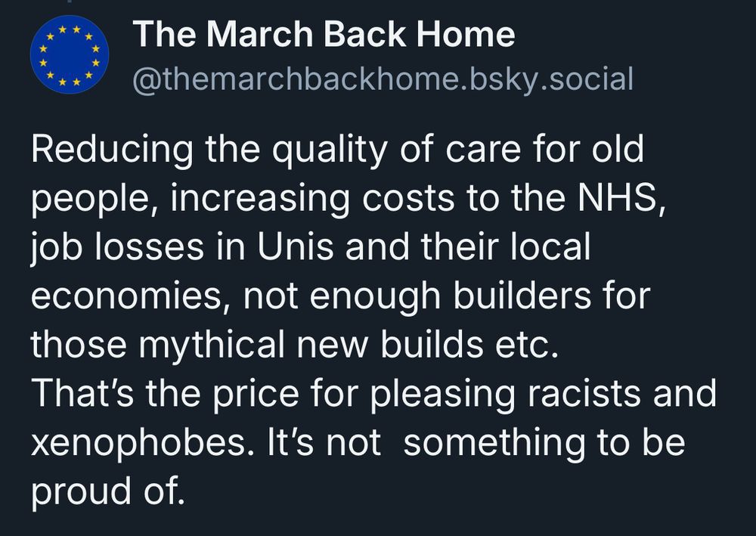Image resolution: width=756 pixels, height=536 pixels.
Task: Click the blue center of the avatar
Action: tap(70, 55)
